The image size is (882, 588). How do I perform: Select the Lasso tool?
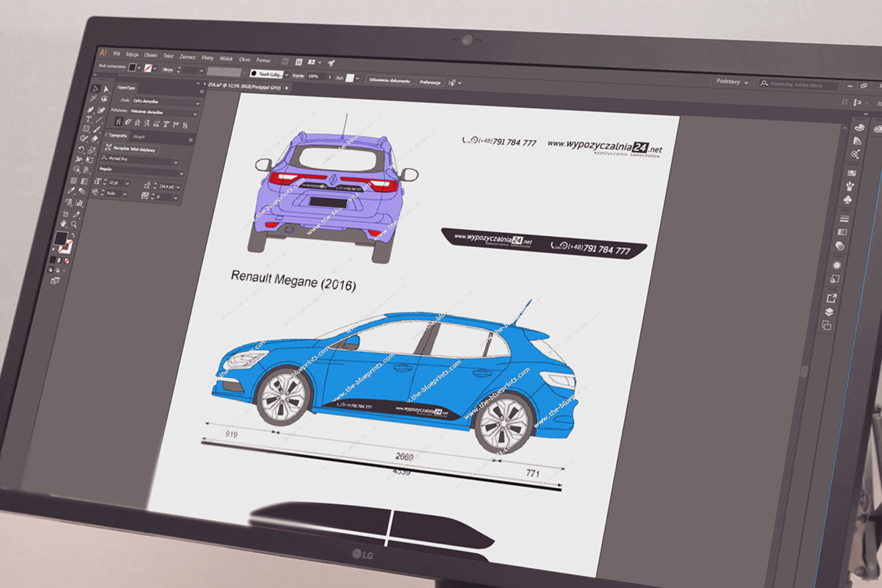coord(104,100)
